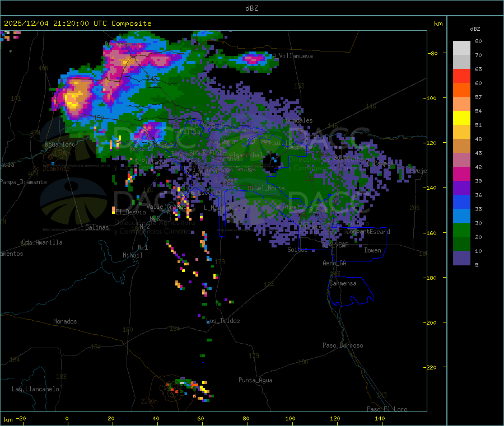This screenshot has height=426, width=504.
Task: Click the '80' value on the dBZ scale
Action: [x=478, y=41]
